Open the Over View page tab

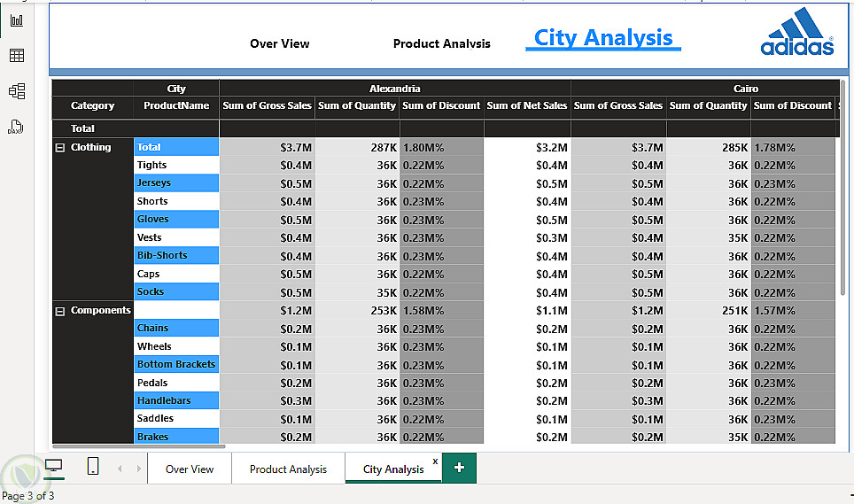[x=190, y=469]
